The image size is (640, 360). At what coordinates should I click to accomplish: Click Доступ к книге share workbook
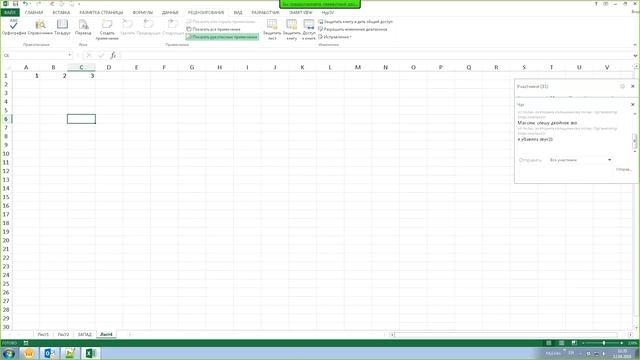[309, 29]
